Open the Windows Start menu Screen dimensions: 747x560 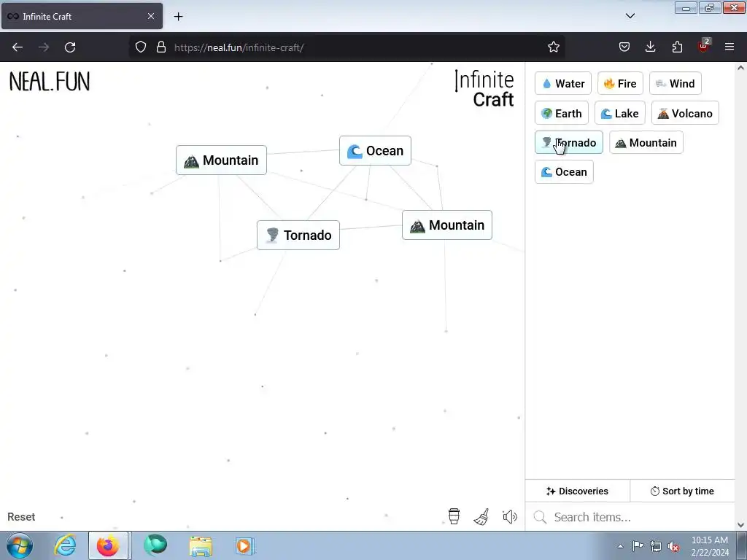click(x=20, y=545)
